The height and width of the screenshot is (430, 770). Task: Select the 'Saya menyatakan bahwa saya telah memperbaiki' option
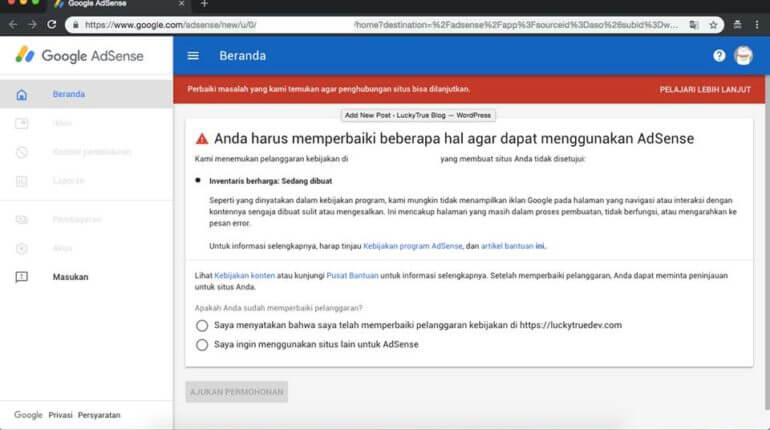click(x=202, y=325)
